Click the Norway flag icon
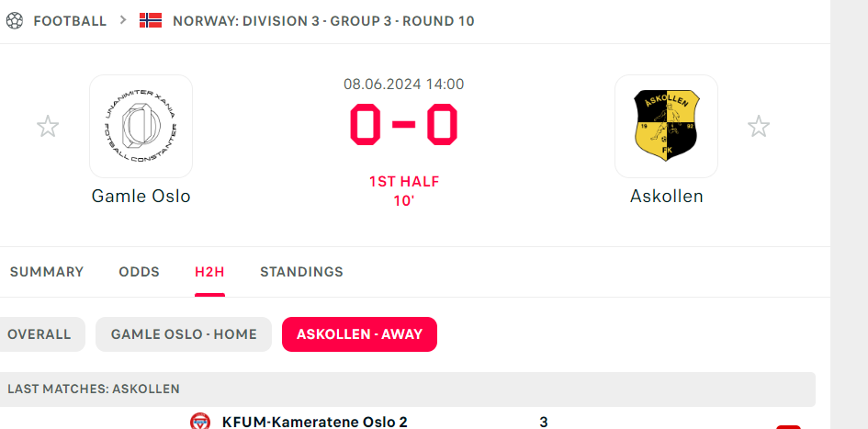The image size is (868, 429). coord(151,21)
